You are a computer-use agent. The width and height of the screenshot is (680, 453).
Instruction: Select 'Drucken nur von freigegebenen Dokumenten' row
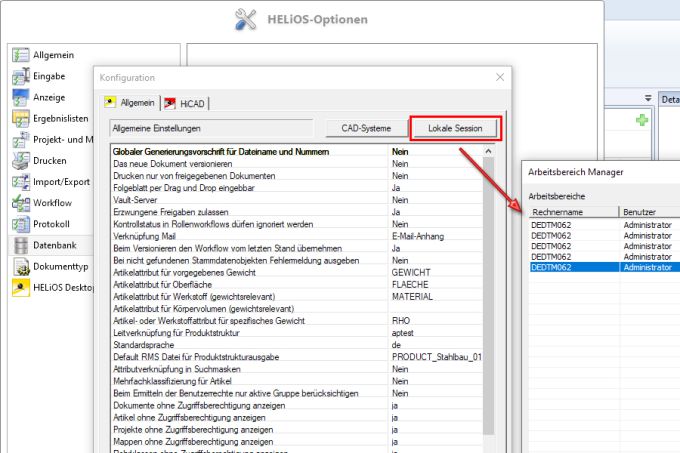297,176
